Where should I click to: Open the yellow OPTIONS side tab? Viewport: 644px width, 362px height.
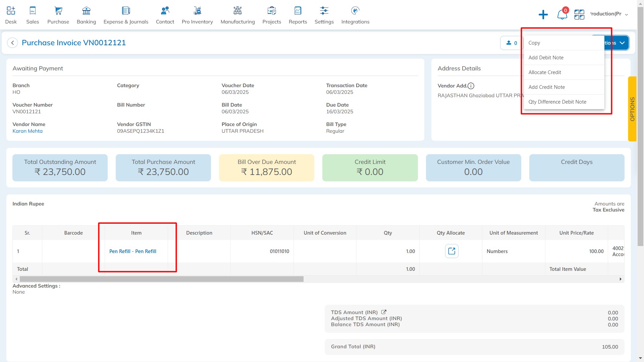click(x=632, y=109)
